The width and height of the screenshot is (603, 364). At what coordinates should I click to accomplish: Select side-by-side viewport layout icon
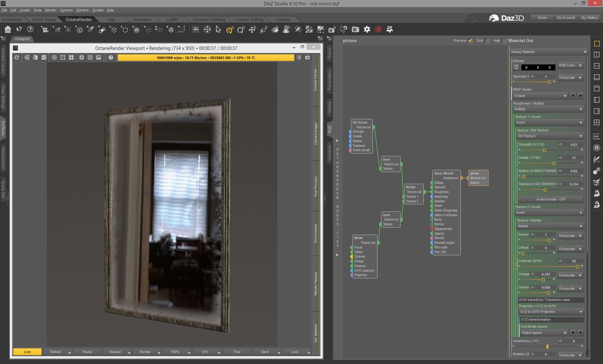(x=597, y=55)
